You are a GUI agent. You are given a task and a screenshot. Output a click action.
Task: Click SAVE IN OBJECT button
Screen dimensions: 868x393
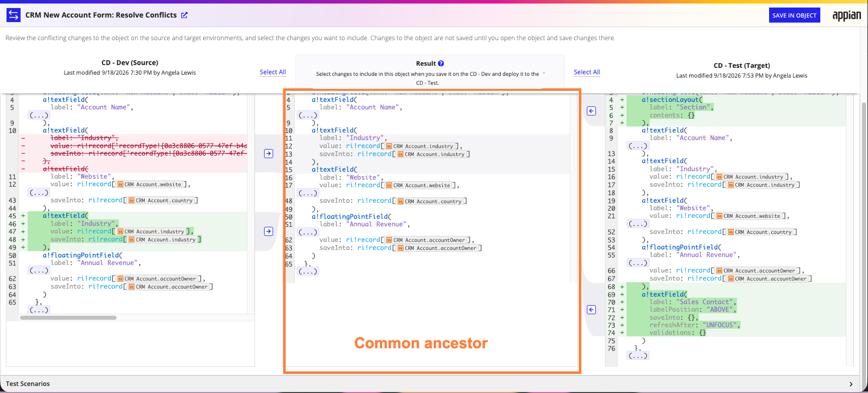tap(794, 15)
